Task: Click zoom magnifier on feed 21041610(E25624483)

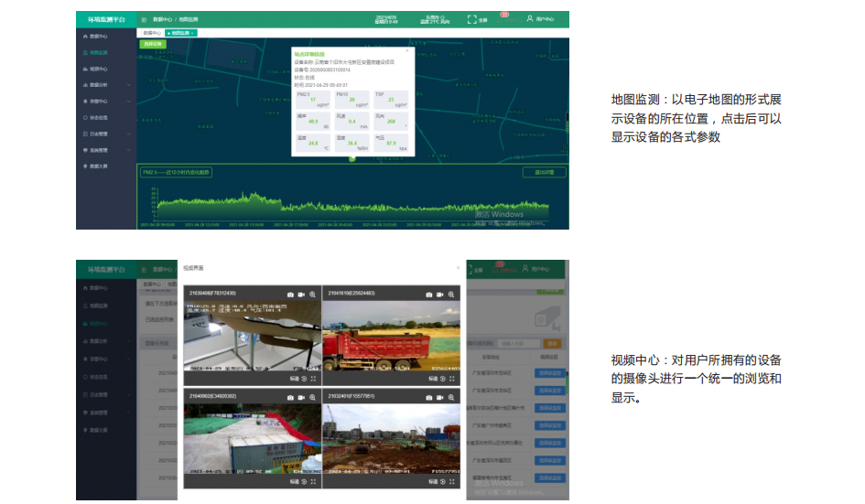Action: click(451, 295)
